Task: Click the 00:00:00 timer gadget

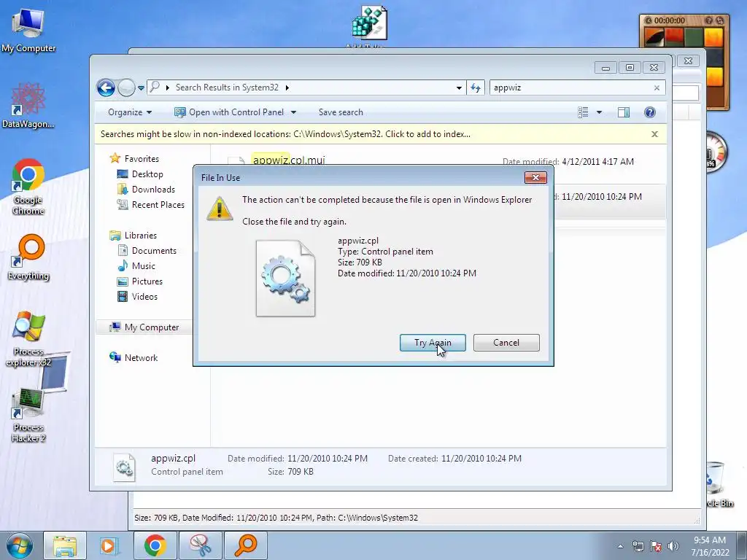Action: tap(670, 20)
